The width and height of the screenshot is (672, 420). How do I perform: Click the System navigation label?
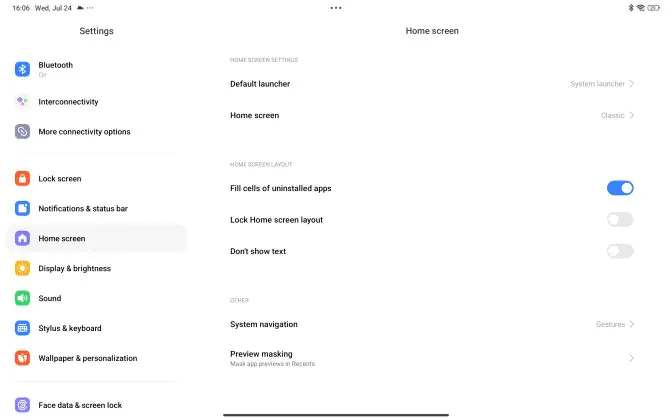[264, 324]
